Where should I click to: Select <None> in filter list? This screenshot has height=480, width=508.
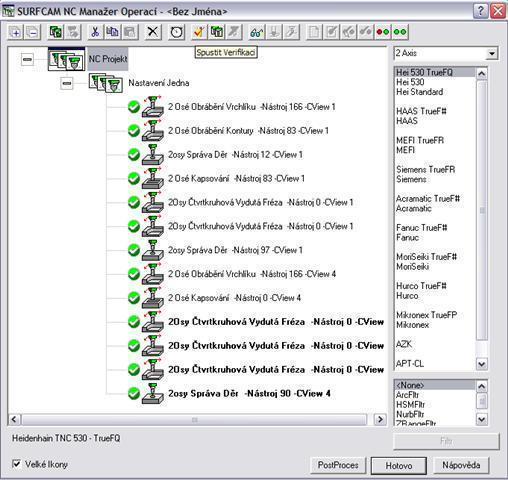pyautogui.click(x=434, y=385)
